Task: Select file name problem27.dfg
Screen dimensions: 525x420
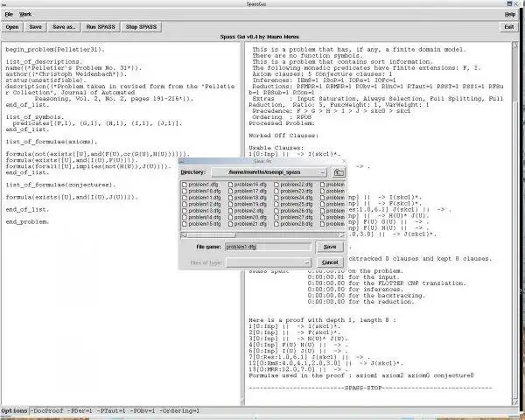Action: [297, 217]
